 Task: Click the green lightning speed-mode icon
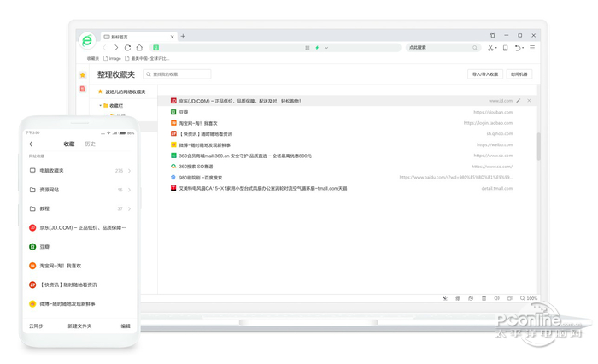click(x=317, y=48)
